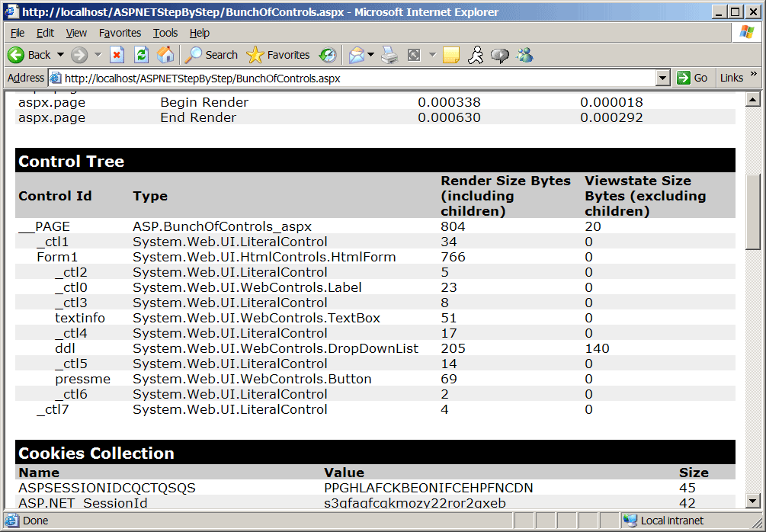Click the History toolbar icon
The image size is (766, 532).
328,55
